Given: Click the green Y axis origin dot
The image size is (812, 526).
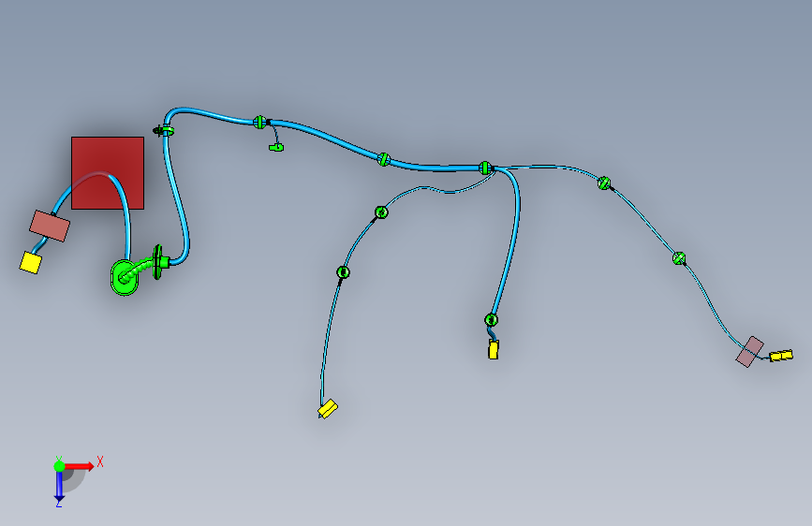Looking at the screenshot, I should [x=60, y=466].
